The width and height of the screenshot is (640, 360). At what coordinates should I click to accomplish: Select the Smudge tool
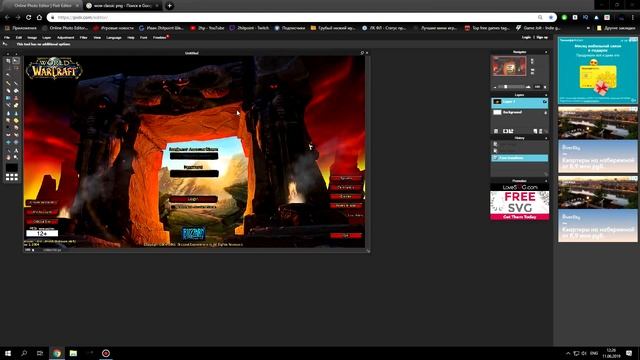(x=8, y=120)
